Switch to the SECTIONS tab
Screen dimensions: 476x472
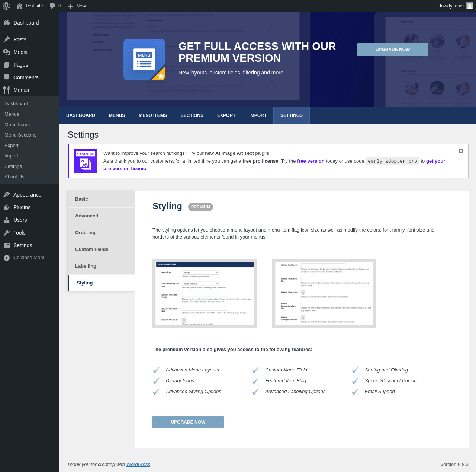pyautogui.click(x=192, y=115)
